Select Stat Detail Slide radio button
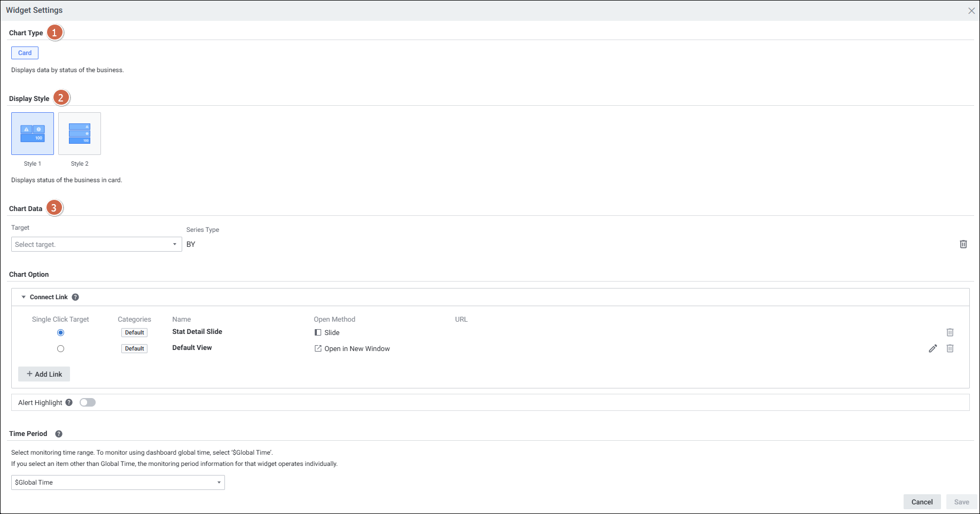 (60, 332)
